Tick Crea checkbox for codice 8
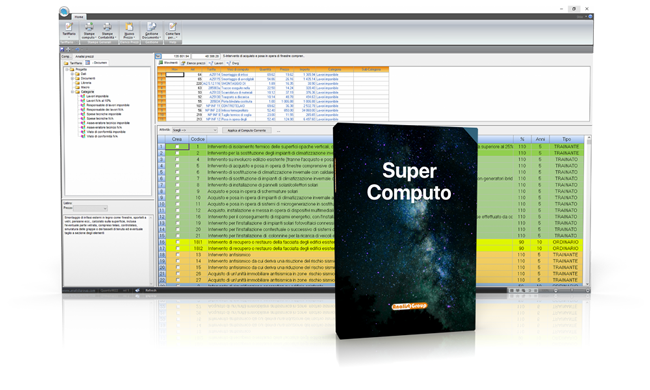This screenshot has height=390, width=650. point(177,185)
